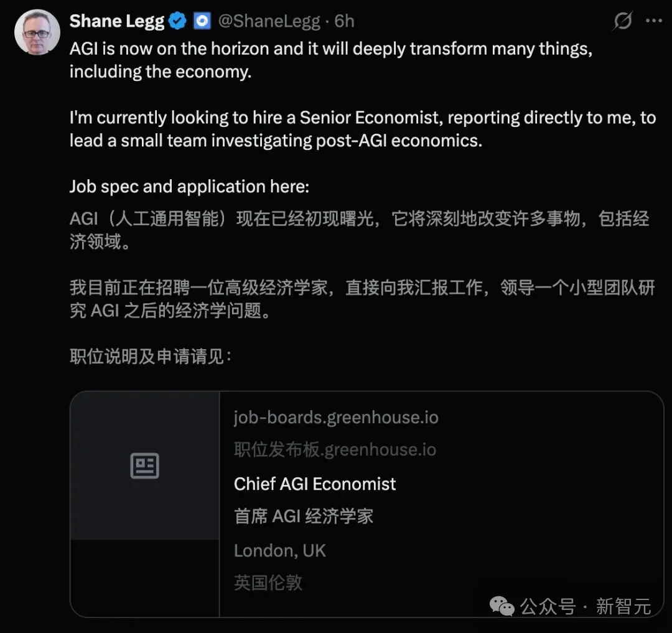Click the Chief AGI Economist card title
672x633 pixels.
(315, 484)
